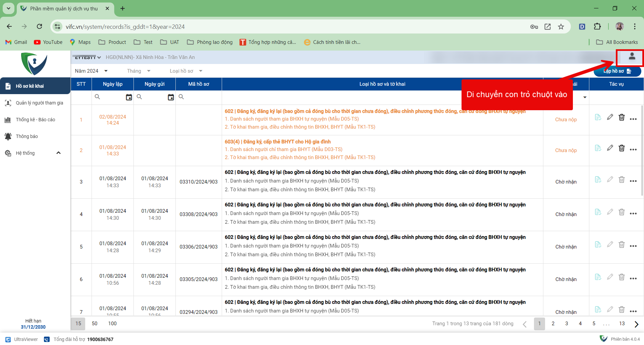
Task: Open the three-dot more options for row 3
Action: click(x=633, y=181)
